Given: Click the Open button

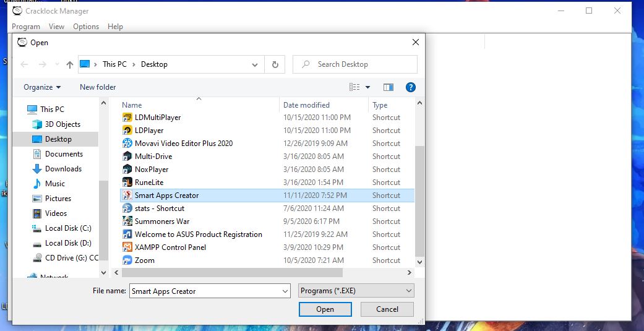Looking at the screenshot, I should (325, 309).
